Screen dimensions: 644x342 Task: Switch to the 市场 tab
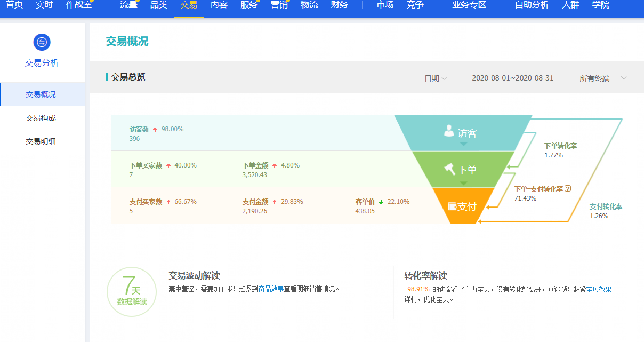[x=385, y=5]
